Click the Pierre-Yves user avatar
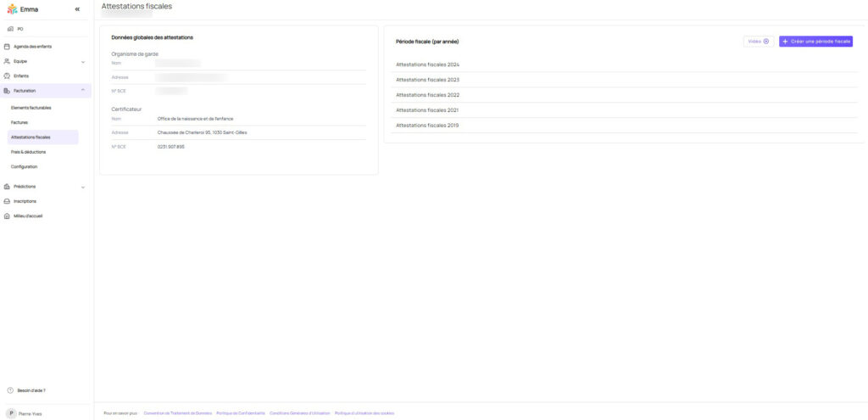 point(10,413)
